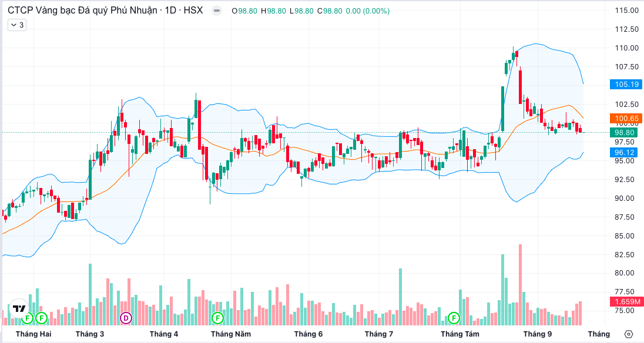
Task: Click the 110.00 price axis label
Action: (627, 48)
